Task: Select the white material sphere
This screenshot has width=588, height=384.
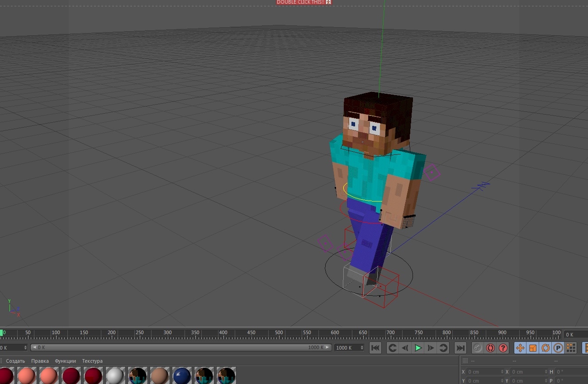Action: click(115, 375)
